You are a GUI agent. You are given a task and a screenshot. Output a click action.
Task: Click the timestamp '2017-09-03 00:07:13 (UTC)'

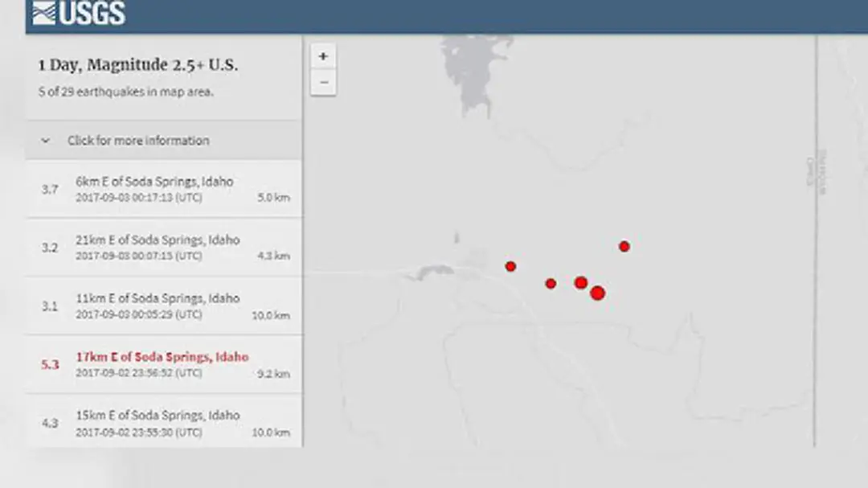coord(139,256)
